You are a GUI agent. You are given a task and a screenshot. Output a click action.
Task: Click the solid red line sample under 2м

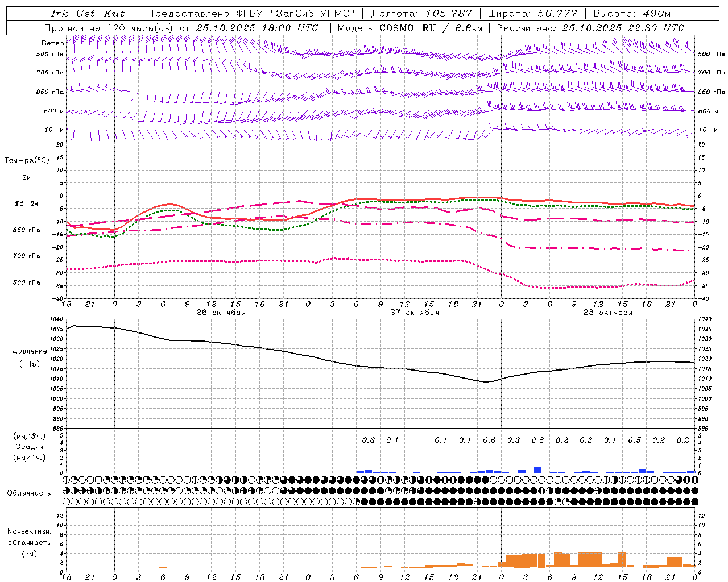(x=26, y=184)
